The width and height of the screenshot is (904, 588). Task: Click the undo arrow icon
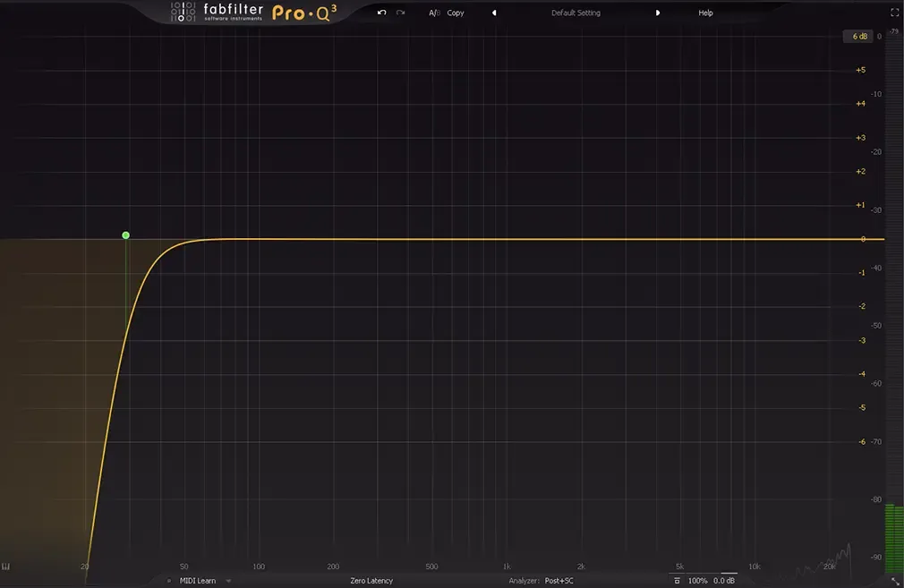[x=381, y=13]
